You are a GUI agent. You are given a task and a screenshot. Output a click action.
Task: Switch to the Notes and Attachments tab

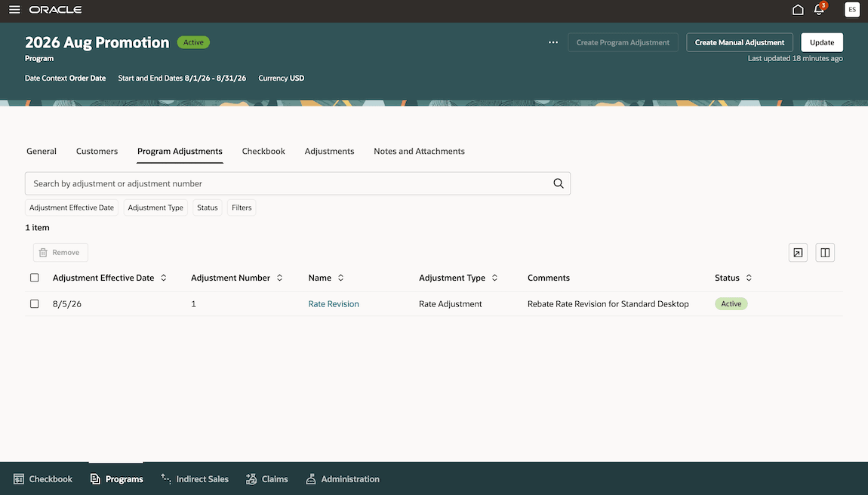tap(419, 151)
